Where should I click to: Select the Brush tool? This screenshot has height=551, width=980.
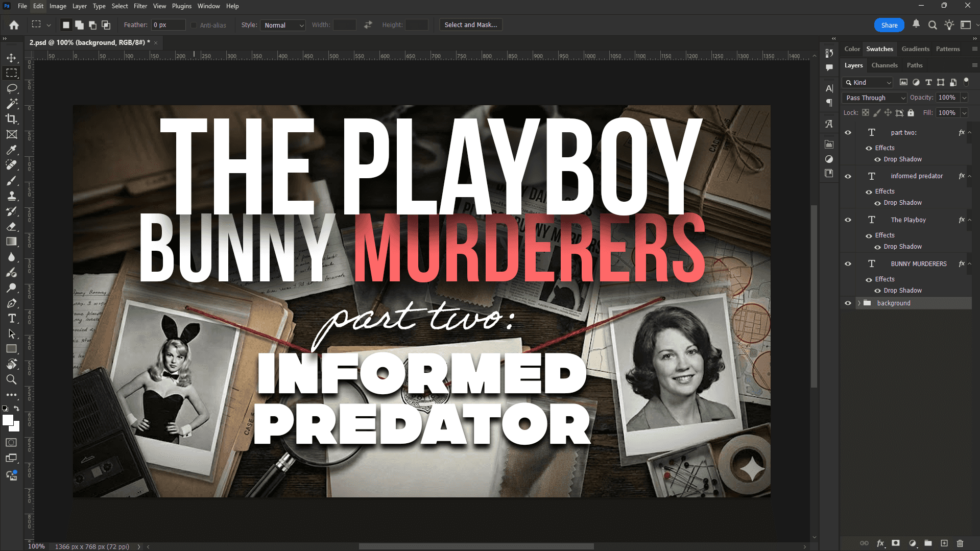tap(11, 180)
